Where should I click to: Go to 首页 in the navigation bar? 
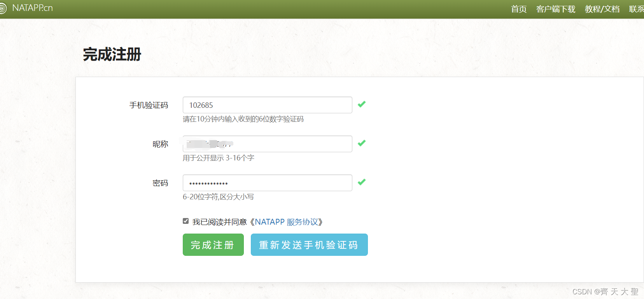519,9
